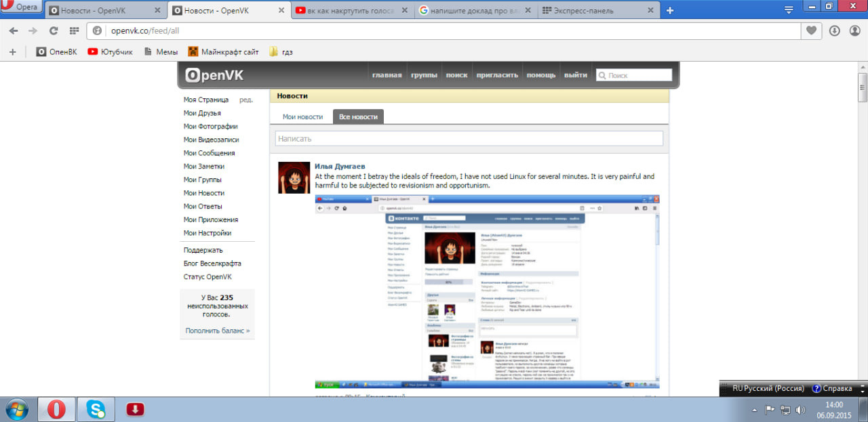The height and width of the screenshot is (422, 868).
Task: Open volume speaker icon in tray
Action: pos(801,410)
